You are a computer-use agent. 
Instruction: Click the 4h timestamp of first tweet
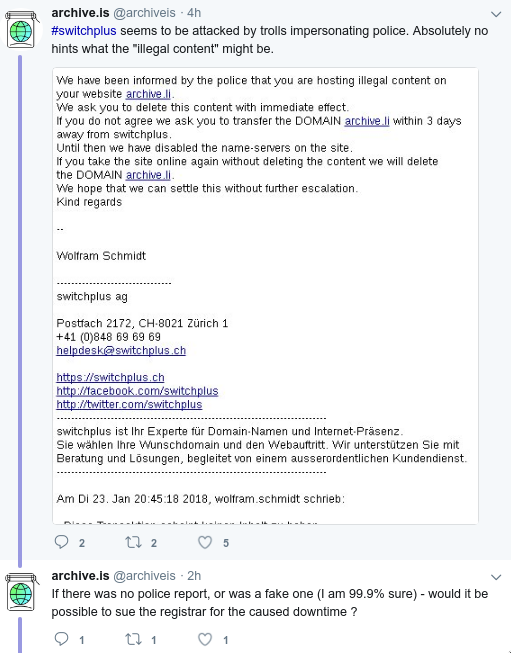[194, 13]
